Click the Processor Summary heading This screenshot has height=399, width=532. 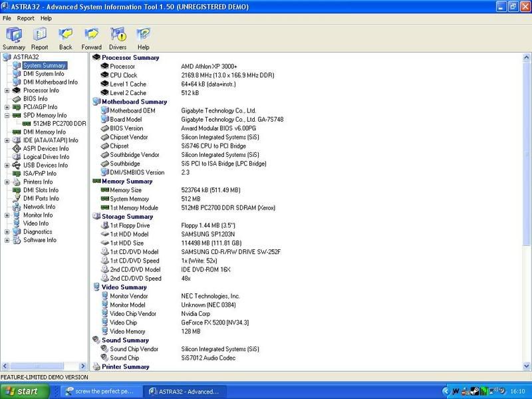(x=130, y=58)
